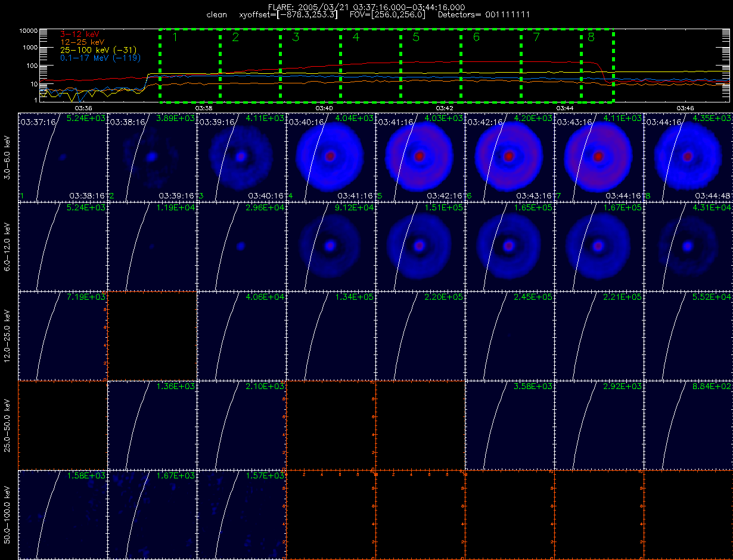This screenshot has height=560, width=733.
Task: Open the 6.0-12.0 keV image labeled 9.12E+04
Action: tap(331, 246)
